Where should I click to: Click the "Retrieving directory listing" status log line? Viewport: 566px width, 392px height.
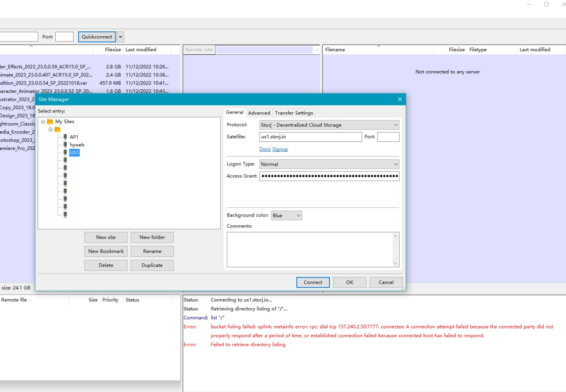tap(249, 308)
